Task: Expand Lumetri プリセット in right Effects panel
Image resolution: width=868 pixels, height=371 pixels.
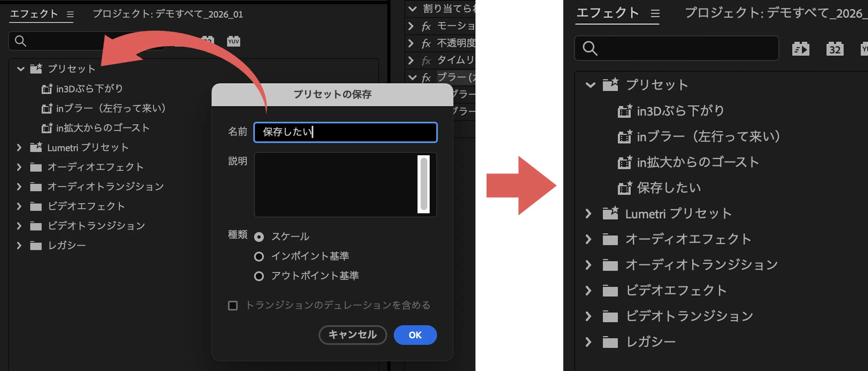Action: pos(588,213)
